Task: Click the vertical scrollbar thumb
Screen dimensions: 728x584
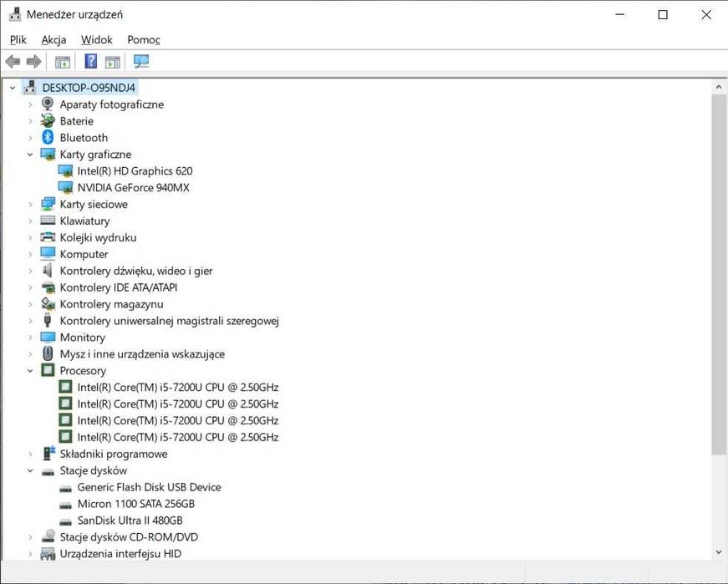Action: pyautogui.click(x=718, y=274)
